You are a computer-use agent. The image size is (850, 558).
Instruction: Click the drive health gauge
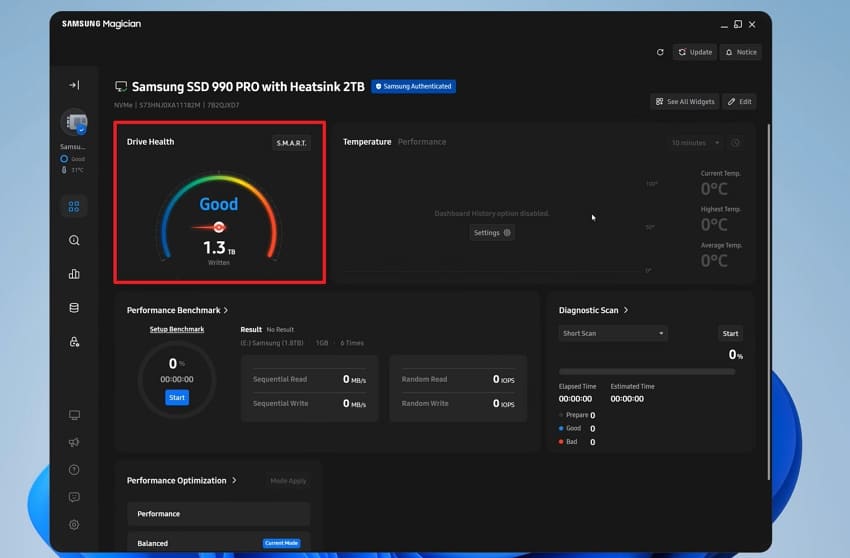pos(219,217)
